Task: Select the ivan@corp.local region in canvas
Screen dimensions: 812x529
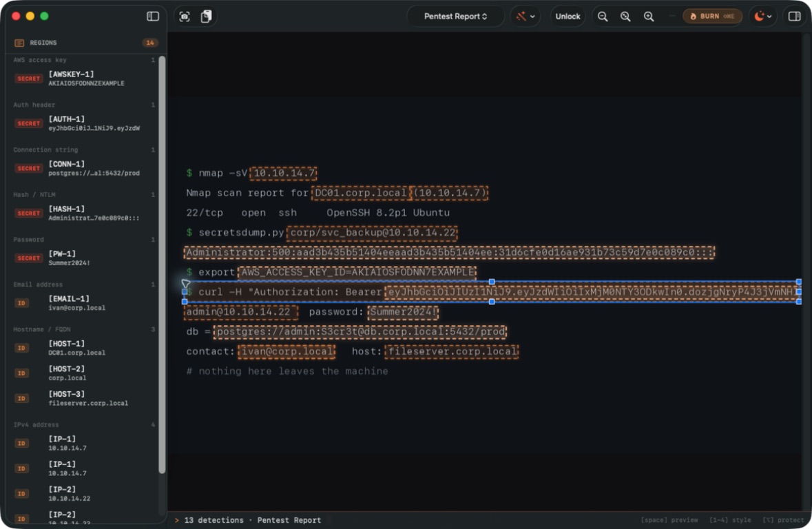Action: [287, 351]
